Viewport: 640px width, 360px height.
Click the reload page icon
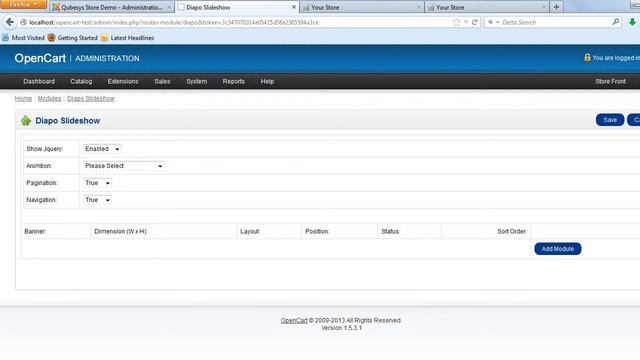point(475,22)
